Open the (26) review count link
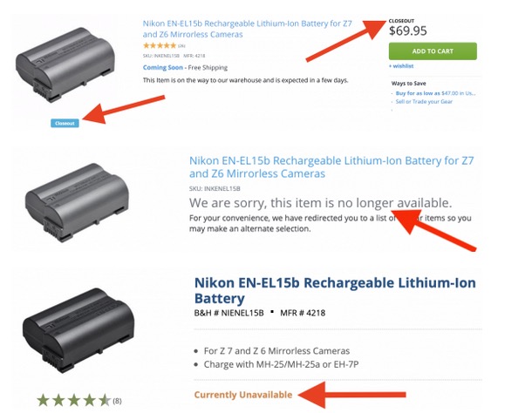The height and width of the screenshot is (413, 532). click(181, 46)
